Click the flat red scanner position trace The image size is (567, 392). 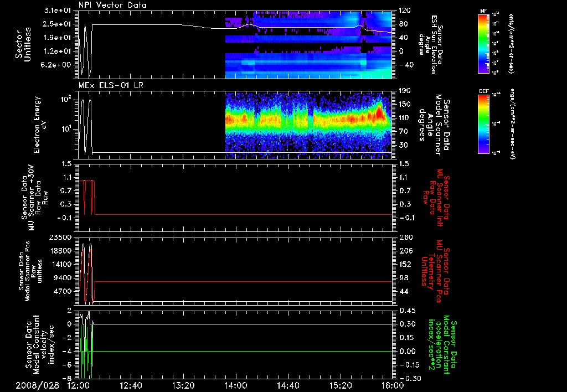click(244, 281)
